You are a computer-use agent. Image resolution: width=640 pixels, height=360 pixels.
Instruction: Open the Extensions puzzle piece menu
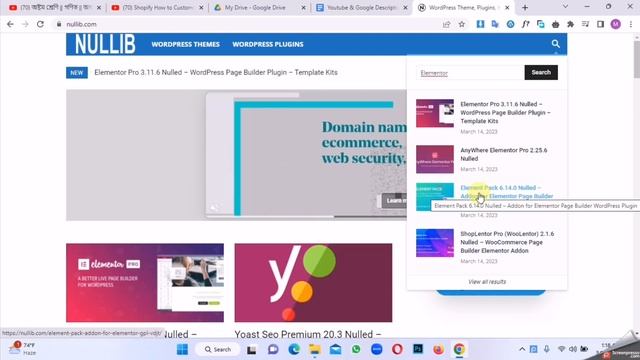coord(570,24)
